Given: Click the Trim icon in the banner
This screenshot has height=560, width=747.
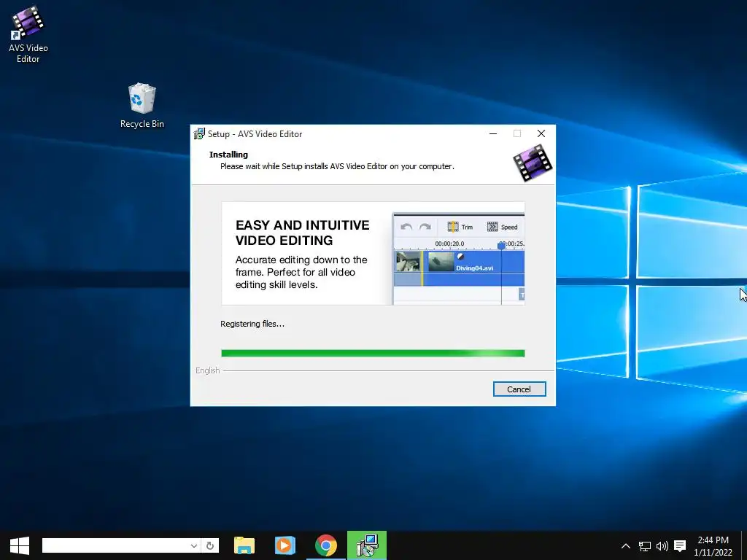Looking at the screenshot, I should tap(452, 227).
